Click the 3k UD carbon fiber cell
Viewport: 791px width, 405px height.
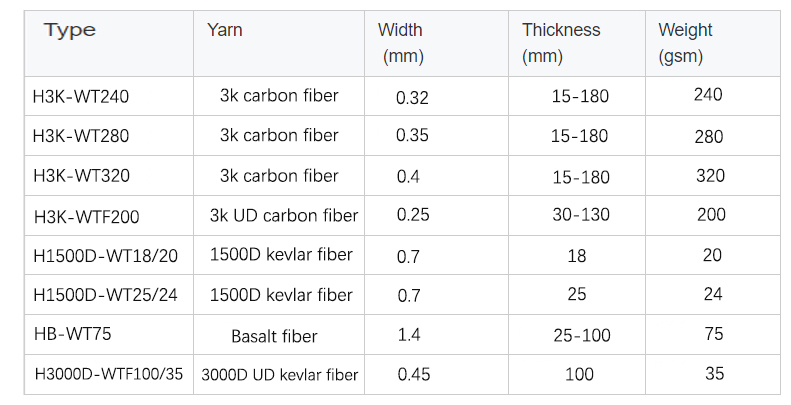[284, 215]
